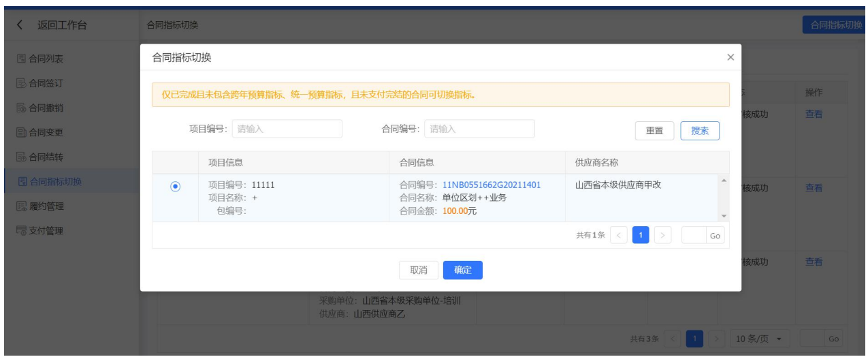Click the 重置 button

[654, 131]
